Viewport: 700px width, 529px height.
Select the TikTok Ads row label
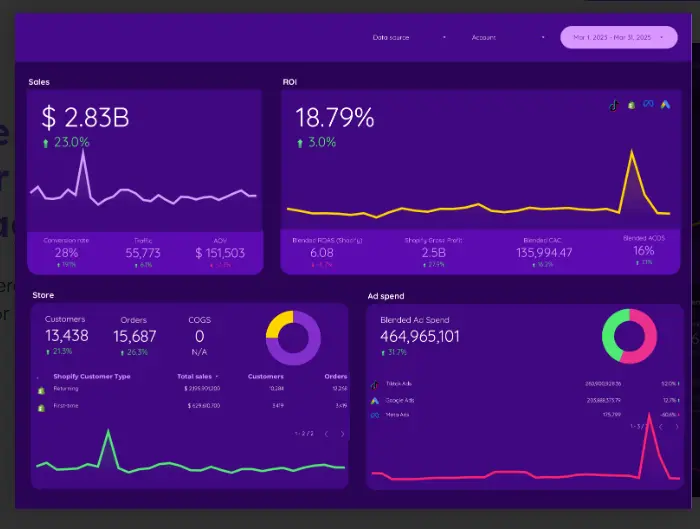coord(399,383)
